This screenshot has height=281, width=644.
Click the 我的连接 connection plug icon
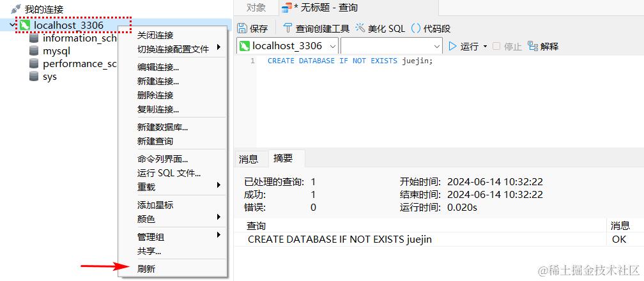tap(15, 9)
